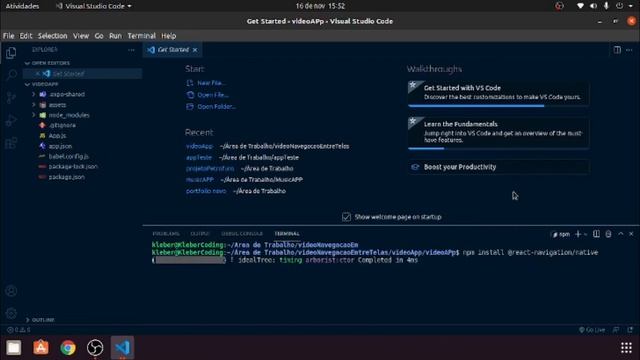Expand the assets folder
This screenshot has height=360, width=640.
[34, 105]
